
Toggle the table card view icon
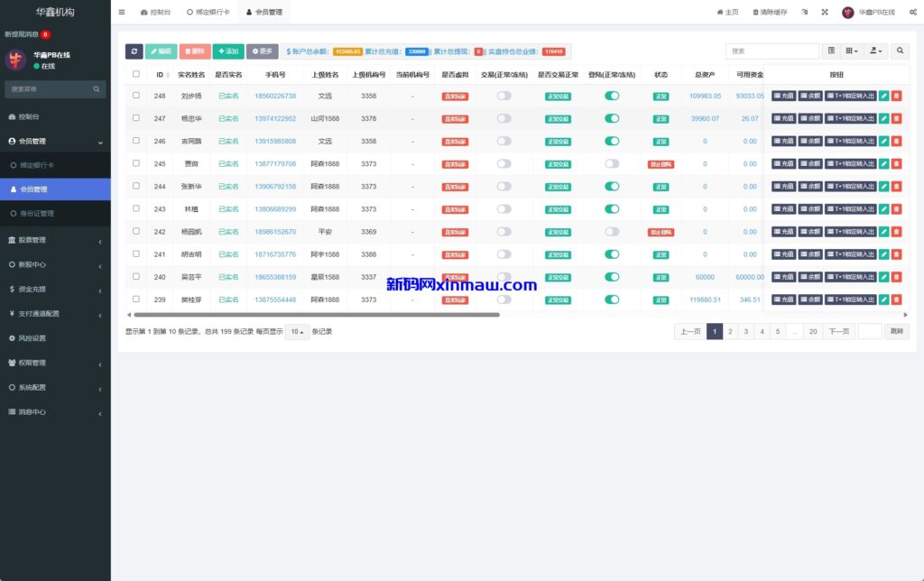coord(831,51)
